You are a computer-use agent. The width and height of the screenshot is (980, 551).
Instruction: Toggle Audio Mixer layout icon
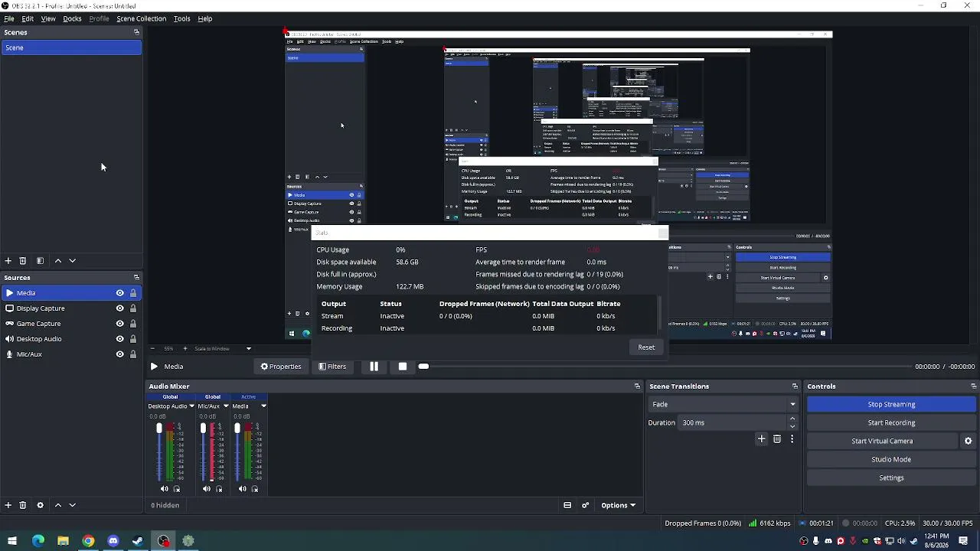click(567, 505)
